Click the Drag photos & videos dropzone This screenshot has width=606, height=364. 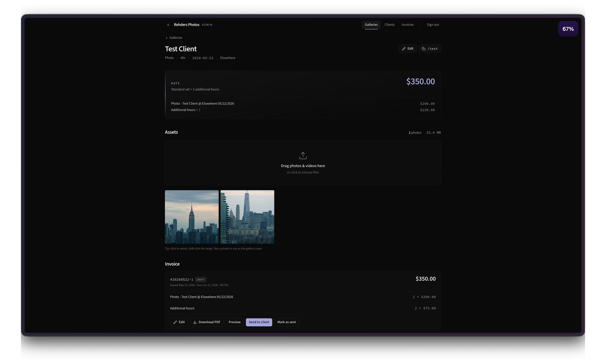point(303,163)
